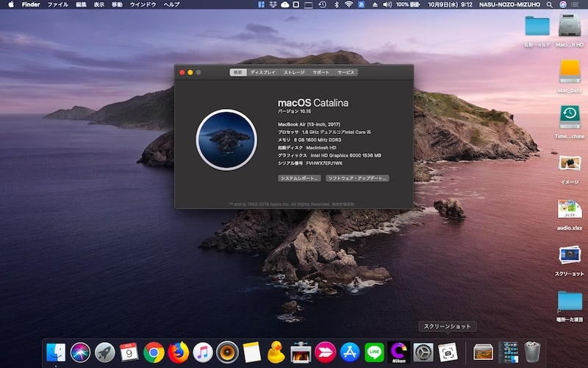Viewport: 588px width, 368px height.
Task: Open volume control in menu bar
Action: (387, 4)
